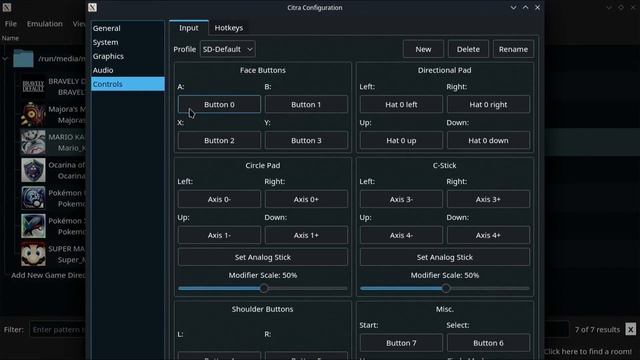640x360 pixels.
Task: Remap Start (Button 7)
Action: pyautogui.click(x=401, y=343)
